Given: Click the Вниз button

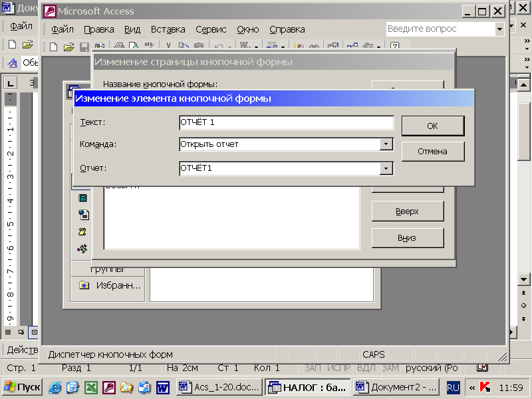Looking at the screenshot, I should [408, 238].
